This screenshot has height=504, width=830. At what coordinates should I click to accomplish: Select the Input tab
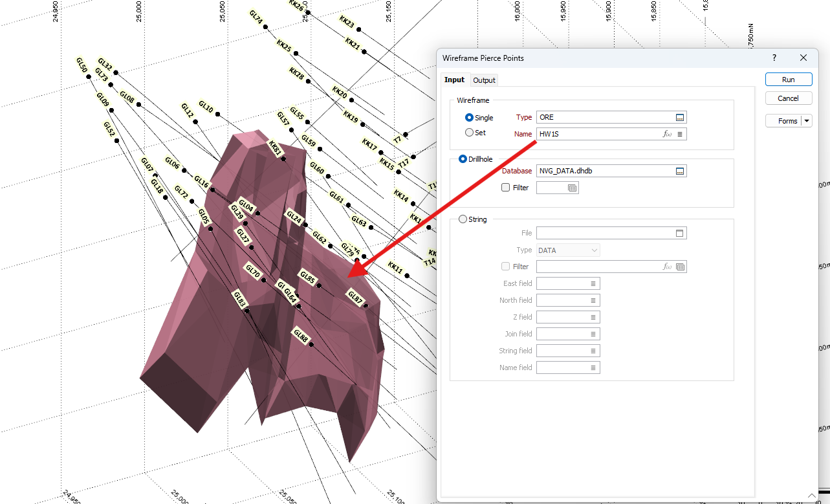click(x=455, y=80)
